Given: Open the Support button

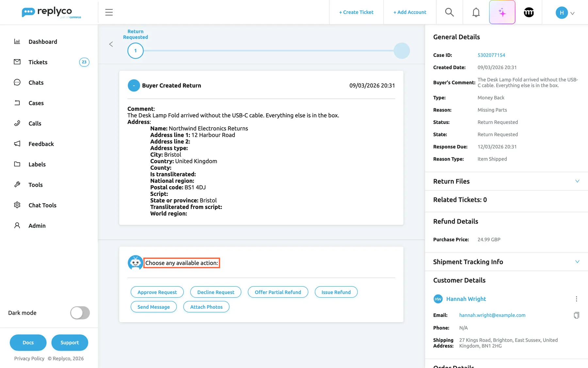Looking at the screenshot, I should (x=70, y=342).
